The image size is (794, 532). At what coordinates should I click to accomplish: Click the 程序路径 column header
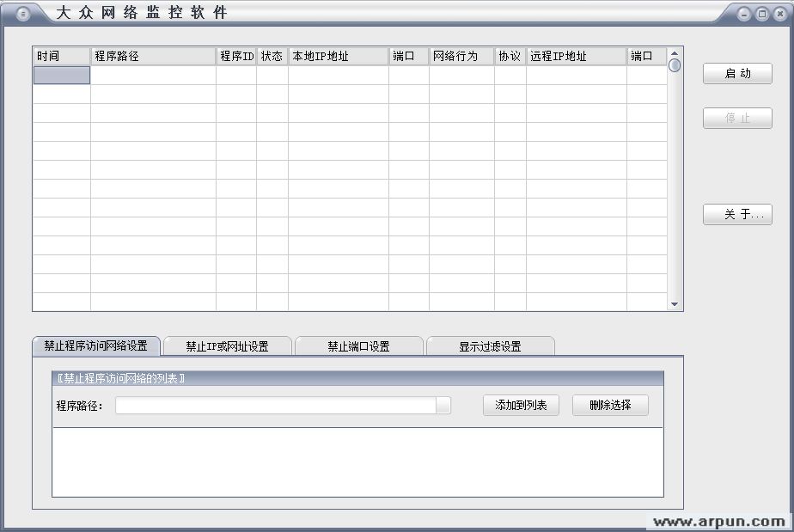154,56
